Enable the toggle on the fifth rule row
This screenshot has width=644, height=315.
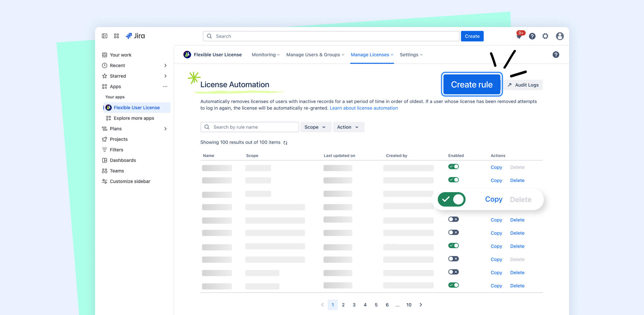coord(453,219)
